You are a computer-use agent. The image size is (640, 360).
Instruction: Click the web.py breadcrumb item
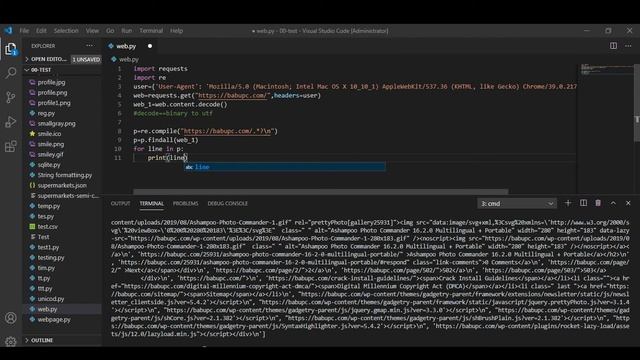pyautogui.click(x=125, y=59)
